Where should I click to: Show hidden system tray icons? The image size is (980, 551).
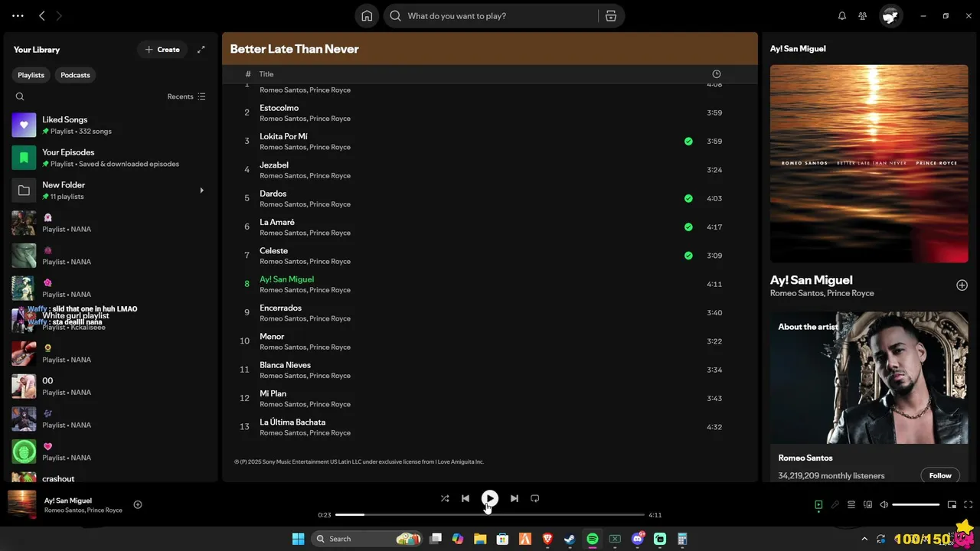864,540
